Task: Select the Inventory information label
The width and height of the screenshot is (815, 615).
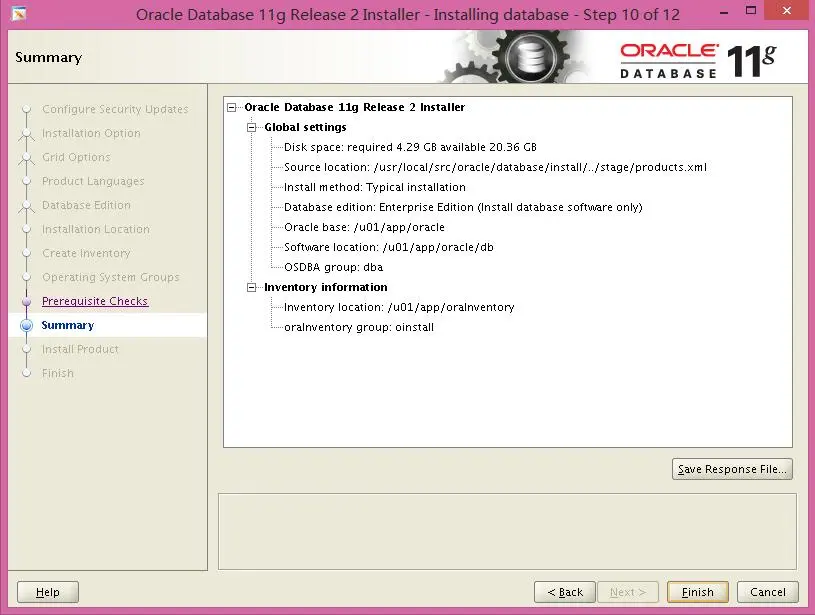Action: tap(326, 287)
